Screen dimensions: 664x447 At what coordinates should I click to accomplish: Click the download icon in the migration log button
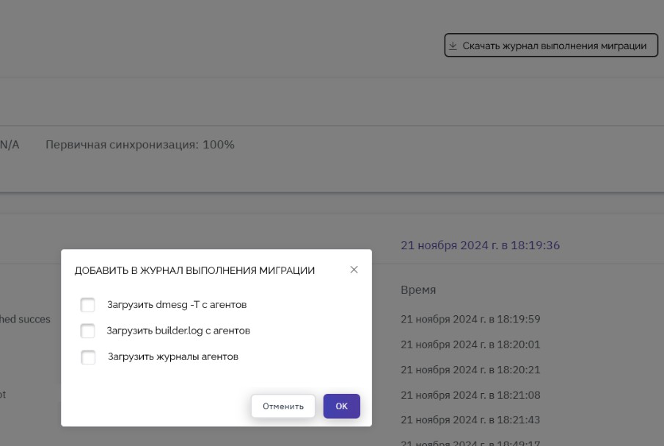[x=453, y=46]
